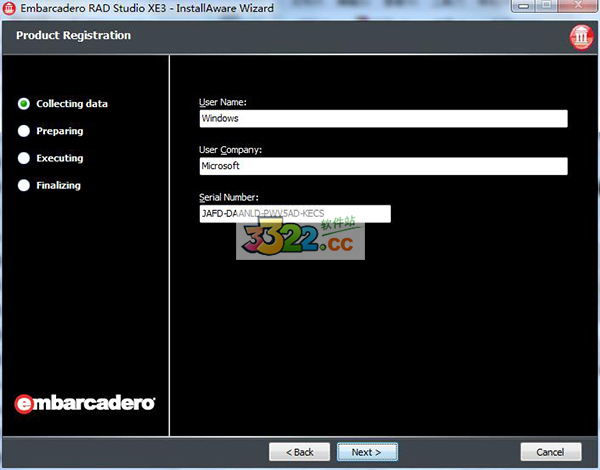
Task: Focus the User Name input field
Action: click(383, 118)
